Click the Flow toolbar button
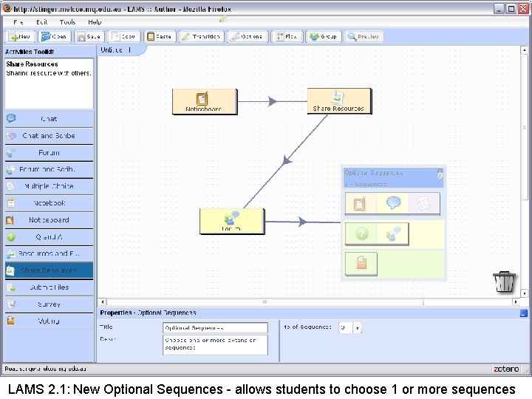532x399 pixels. pyautogui.click(x=287, y=37)
